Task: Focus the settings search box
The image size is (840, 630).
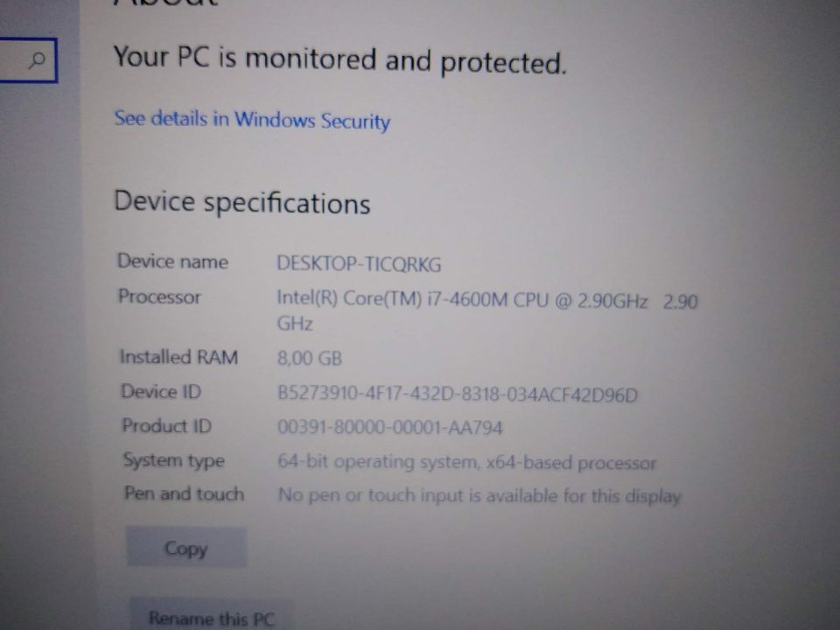Action: pyautogui.click(x=28, y=60)
